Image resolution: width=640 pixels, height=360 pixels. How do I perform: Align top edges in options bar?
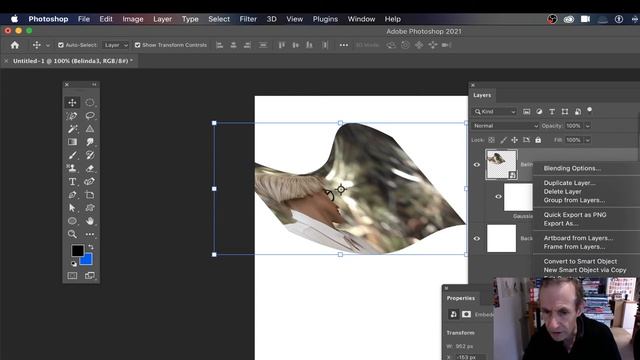[x=282, y=45]
